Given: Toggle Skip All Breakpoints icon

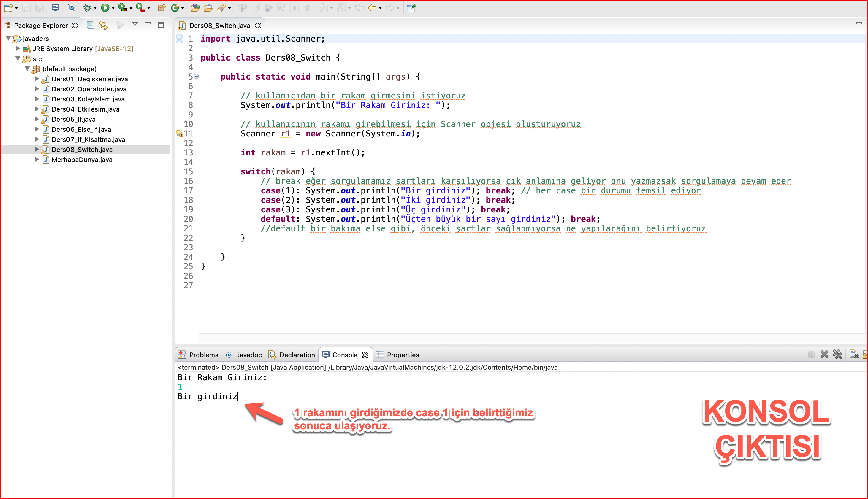Looking at the screenshot, I should 71,8.
